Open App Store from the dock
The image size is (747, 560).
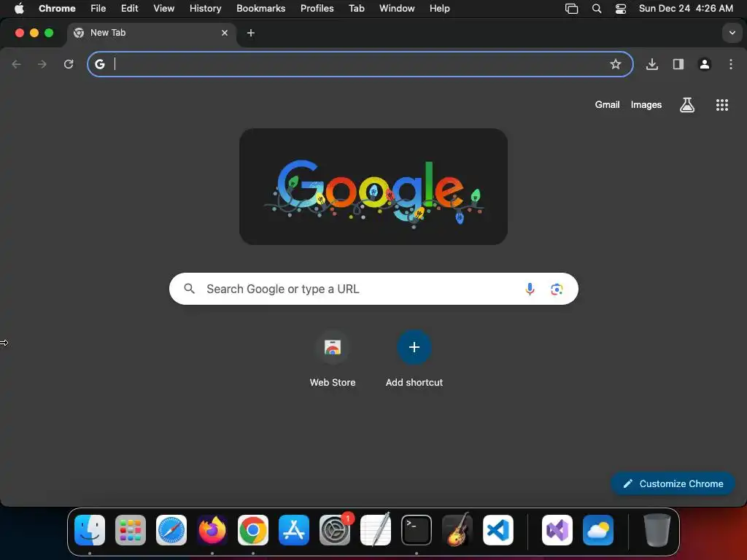(x=294, y=530)
